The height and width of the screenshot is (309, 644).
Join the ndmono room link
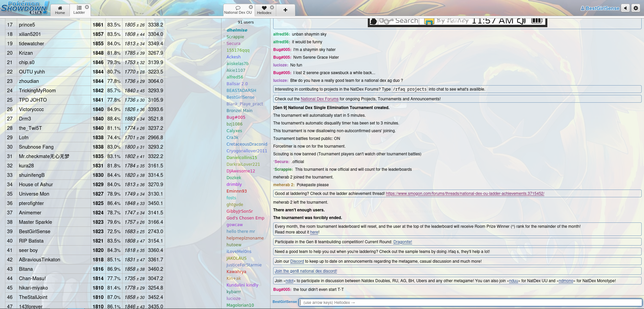pos(566,281)
